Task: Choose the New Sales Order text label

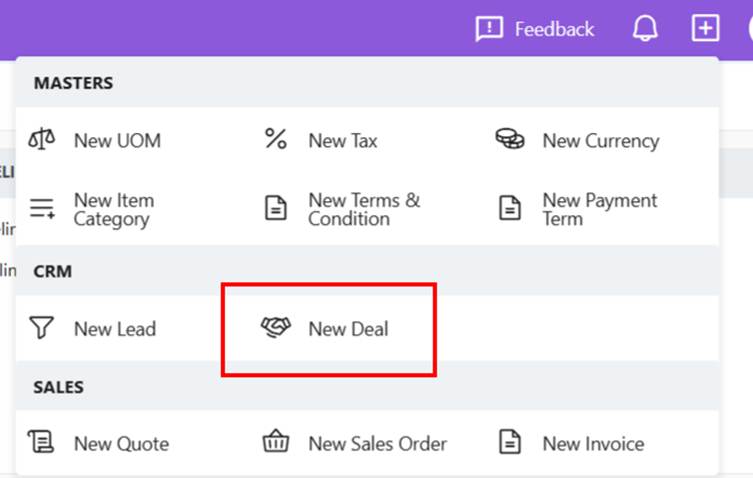Action: point(377,443)
